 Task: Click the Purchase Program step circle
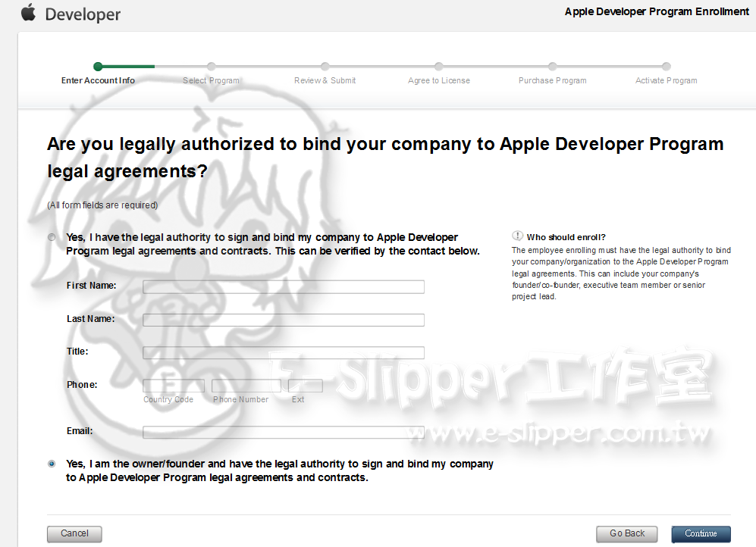click(552, 67)
